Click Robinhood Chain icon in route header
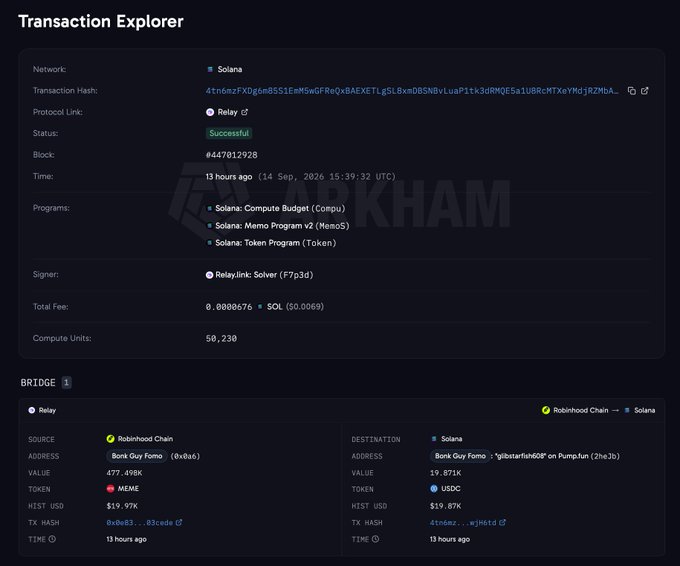This screenshot has width=680, height=566. pyautogui.click(x=546, y=410)
